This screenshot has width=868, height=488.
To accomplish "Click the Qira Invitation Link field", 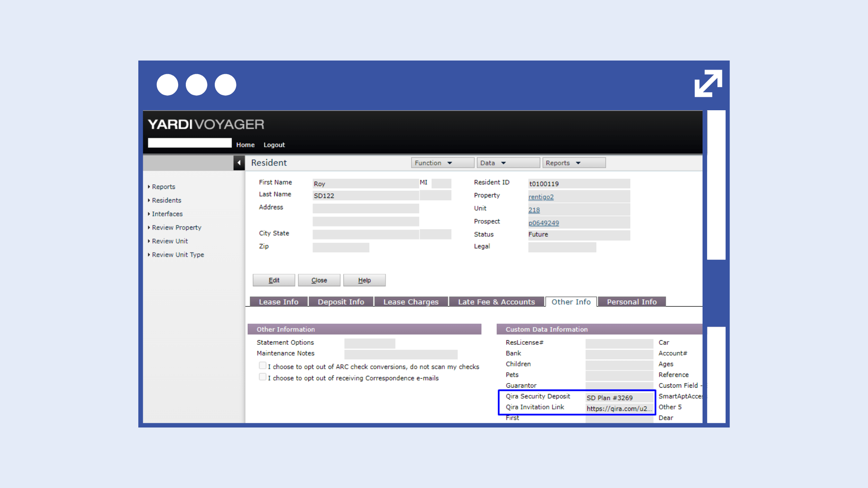I will coord(618,408).
